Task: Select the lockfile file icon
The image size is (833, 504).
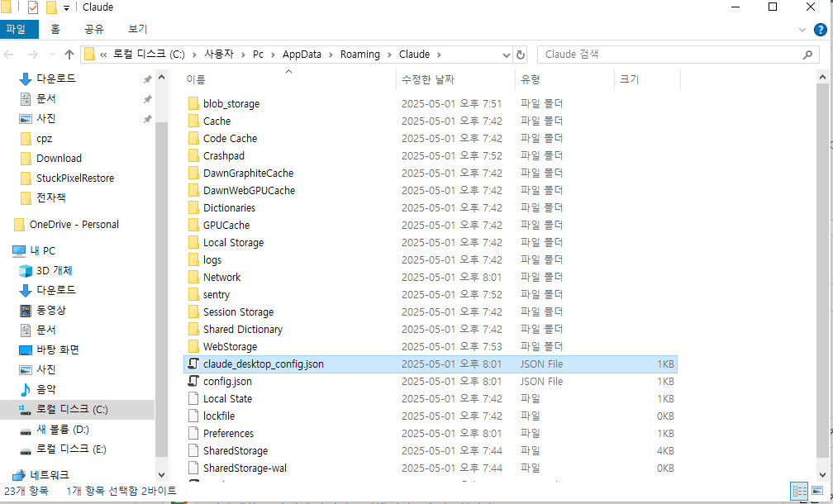Action: coord(193,416)
